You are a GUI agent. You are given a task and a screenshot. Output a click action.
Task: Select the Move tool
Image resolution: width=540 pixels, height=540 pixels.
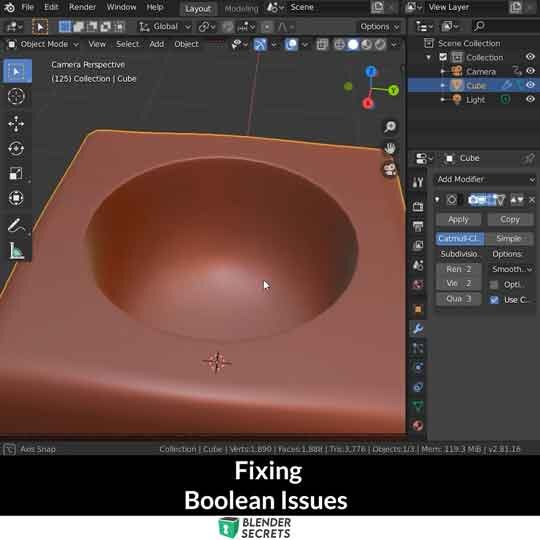[x=16, y=124]
